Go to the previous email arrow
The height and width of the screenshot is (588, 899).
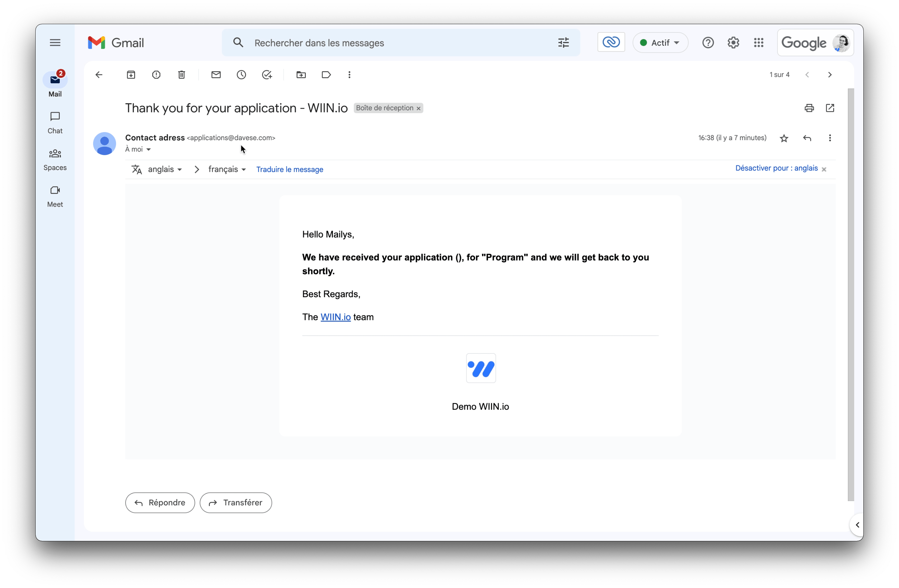pos(807,75)
